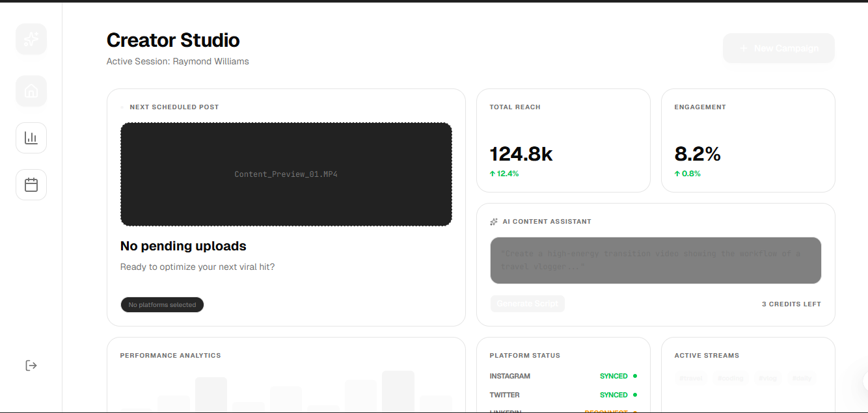The image size is (868, 413).
Task: Click the sparkle logo icon in sidebar
Action: coord(31,39)
